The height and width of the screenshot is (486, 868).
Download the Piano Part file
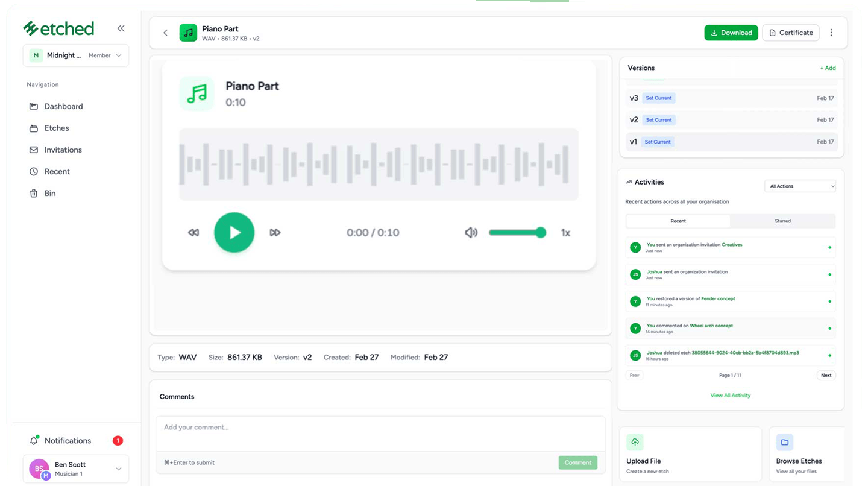731,33
